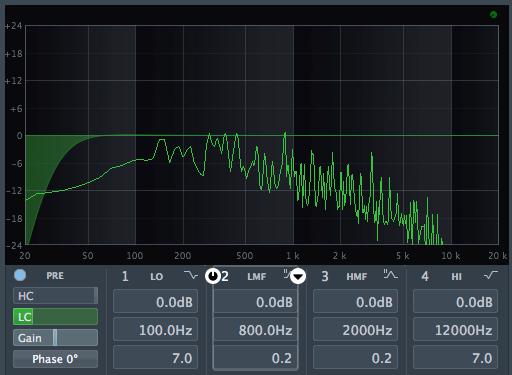Select band 3 Q field 0.2
This screenshot has width=512, height=375.
point(356,358)
